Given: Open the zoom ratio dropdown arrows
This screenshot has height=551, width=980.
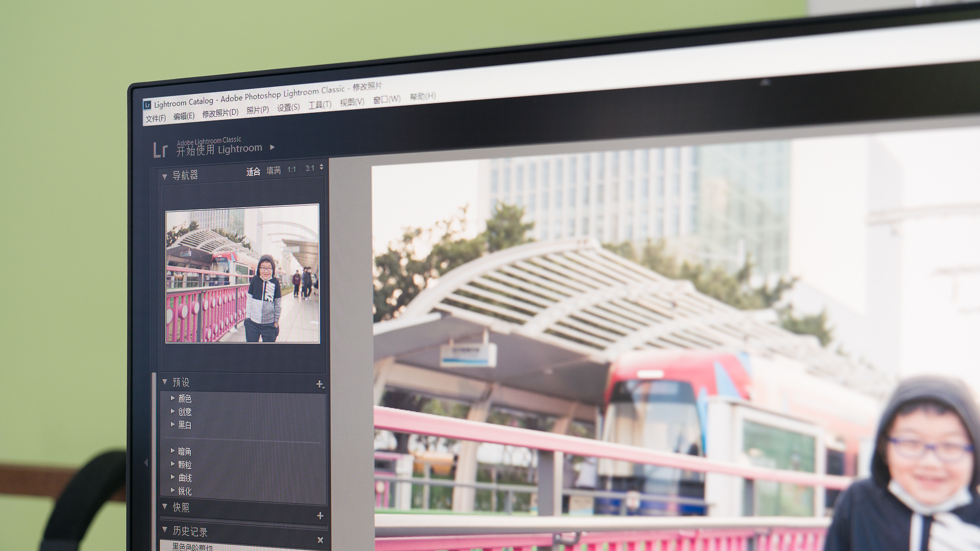Looking at the screenshot, I should click(321, 167).
